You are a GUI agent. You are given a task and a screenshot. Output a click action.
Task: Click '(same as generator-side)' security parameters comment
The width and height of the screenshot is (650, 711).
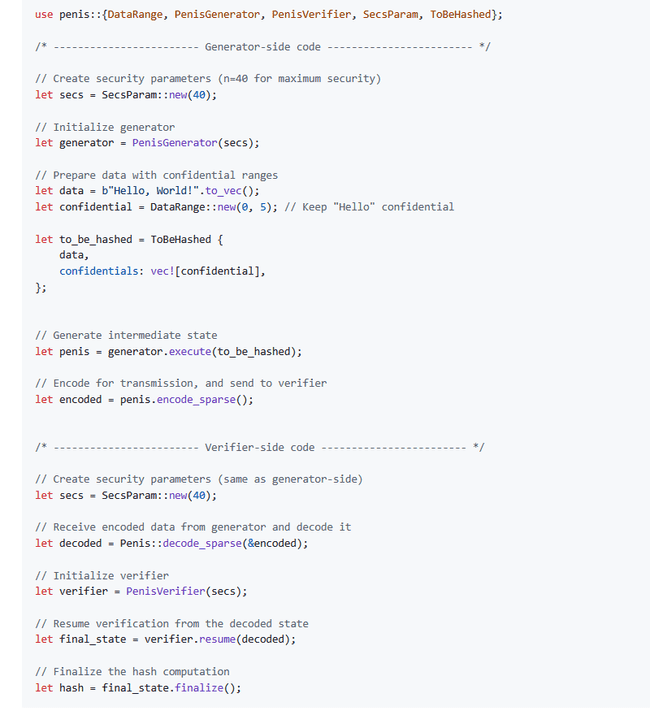click(x=199, y=479)
